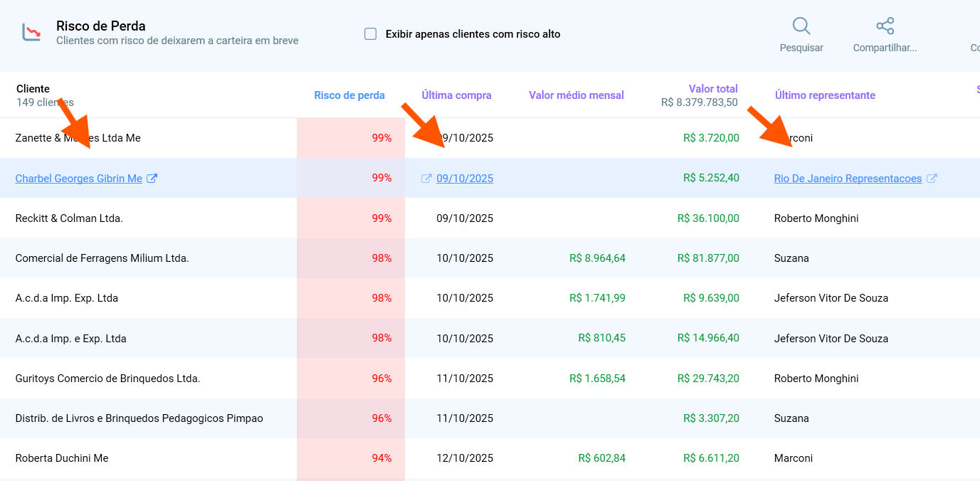Click the Cliente column header
This screenshot has width=980, height=481.
pos(33,88)
